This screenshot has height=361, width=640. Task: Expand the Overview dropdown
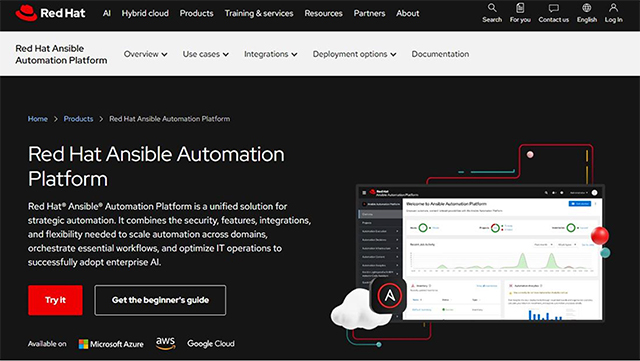pos(145,54)
